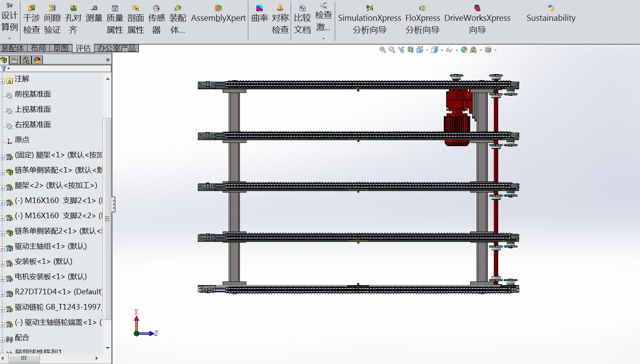
Task: Expand panel tabs chevron »
Action: tap(108, 60)
